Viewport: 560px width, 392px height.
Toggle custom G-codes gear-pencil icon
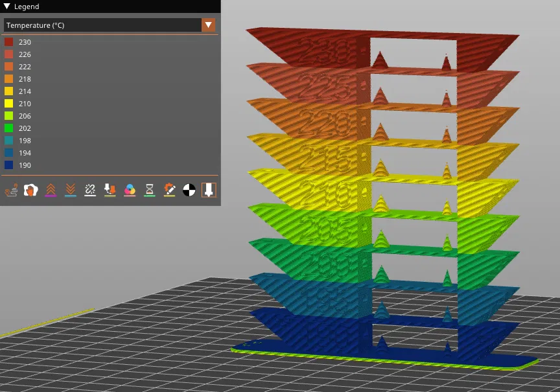[169, 190]
